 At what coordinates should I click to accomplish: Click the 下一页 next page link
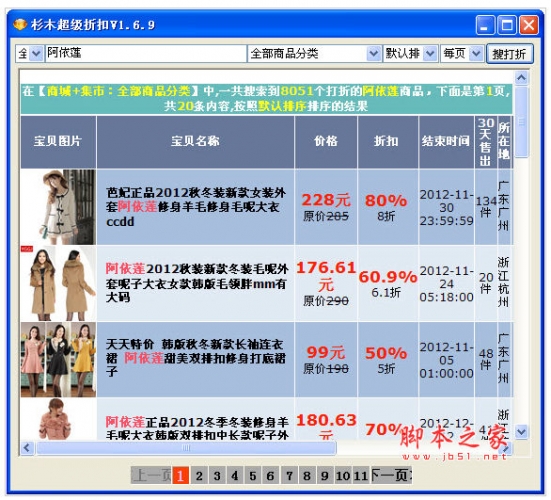391,476
